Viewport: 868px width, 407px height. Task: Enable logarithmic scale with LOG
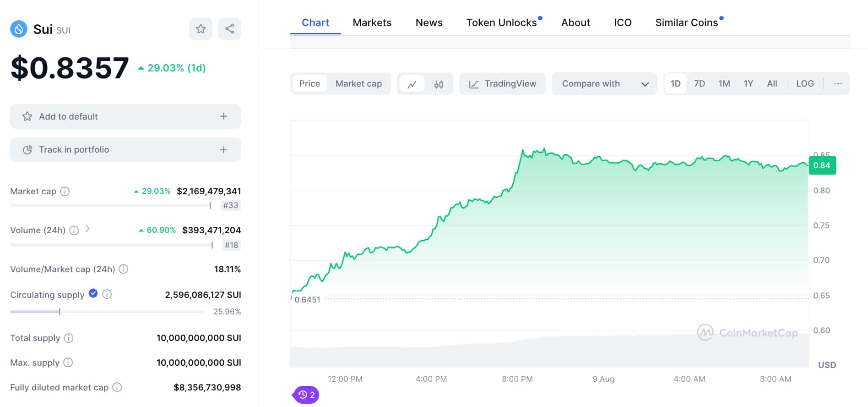805,83
